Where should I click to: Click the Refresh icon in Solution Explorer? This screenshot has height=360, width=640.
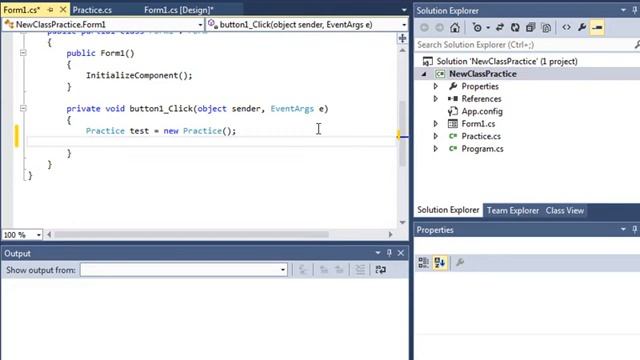point(515,27)
